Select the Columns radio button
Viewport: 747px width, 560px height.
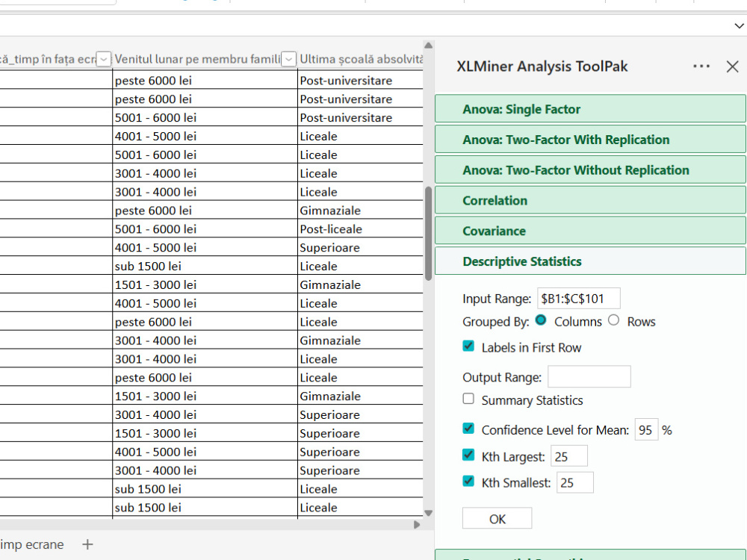tap(541, 320)
